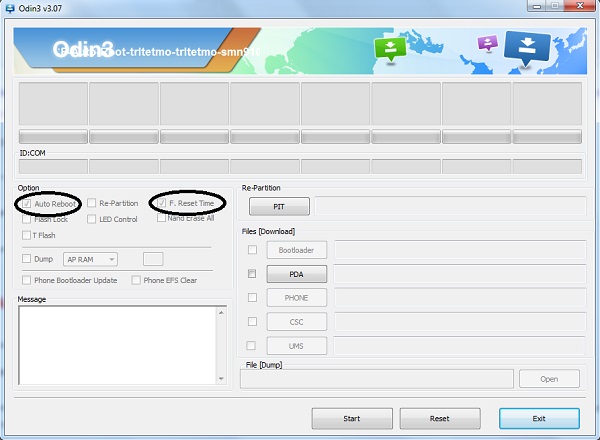Click the green download icon in banner

point(390,49)
